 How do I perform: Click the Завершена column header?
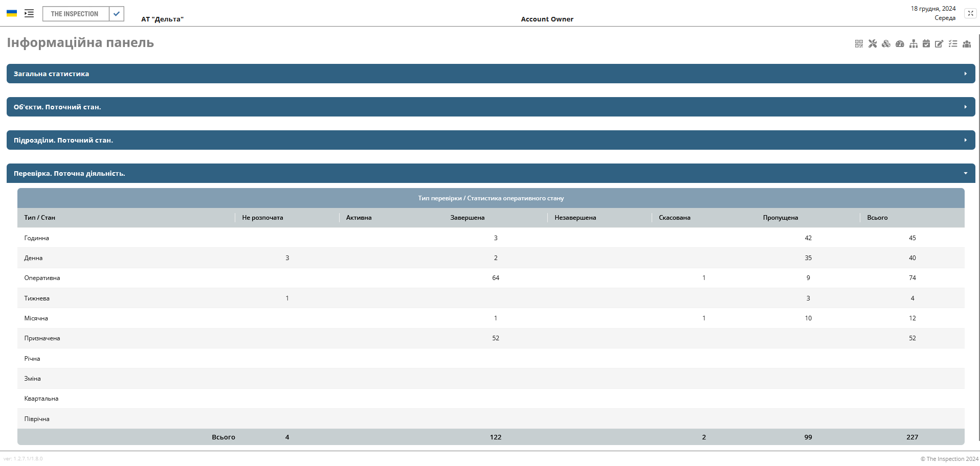click(x=467, y=218)
